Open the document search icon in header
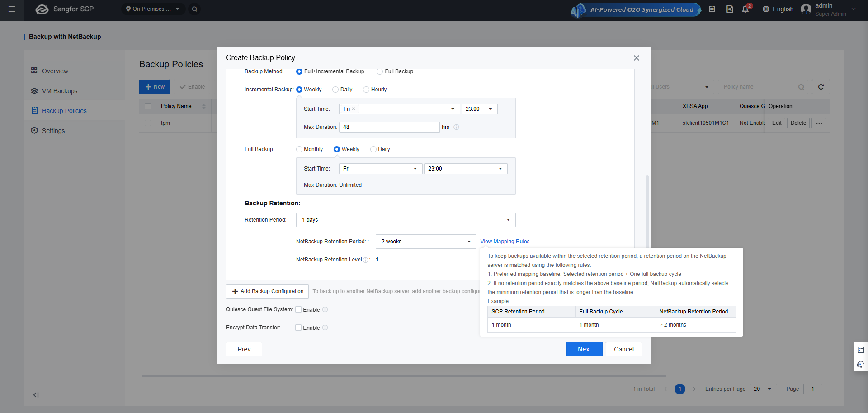This screenshot has height=413, width=868. click(730, 9)
